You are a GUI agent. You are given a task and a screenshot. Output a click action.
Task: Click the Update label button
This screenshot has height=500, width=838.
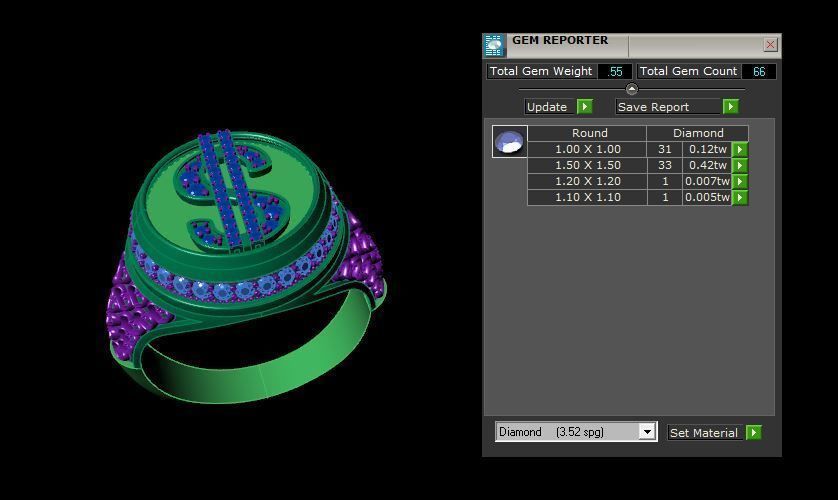550,107
